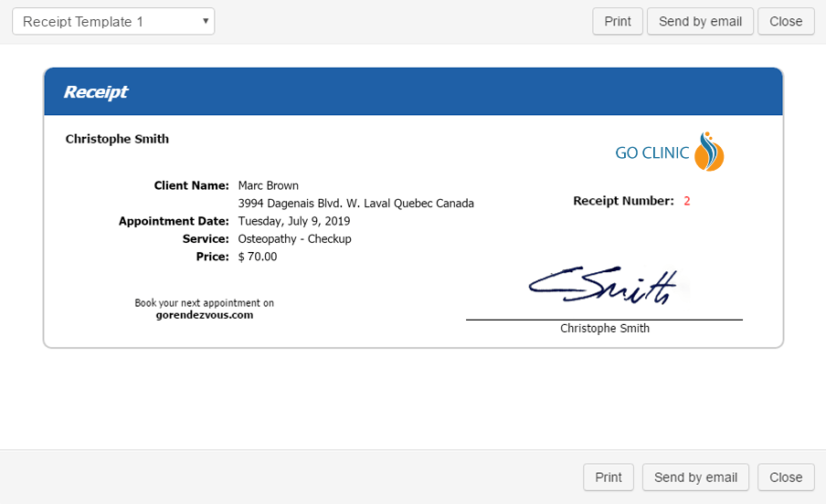
Task: Click the Go Clinic flame logo
Action: tap(709, 152)
